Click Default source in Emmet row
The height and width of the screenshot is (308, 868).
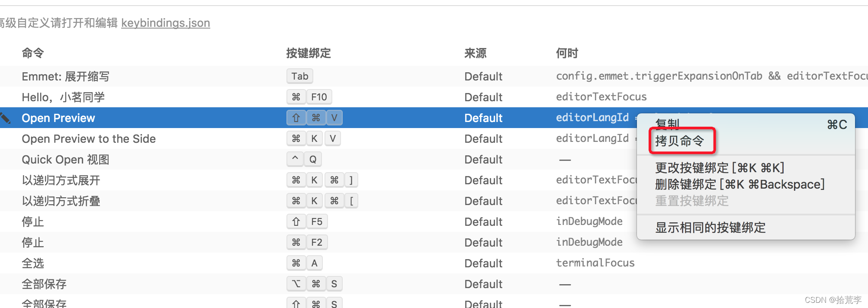point(483,77)
